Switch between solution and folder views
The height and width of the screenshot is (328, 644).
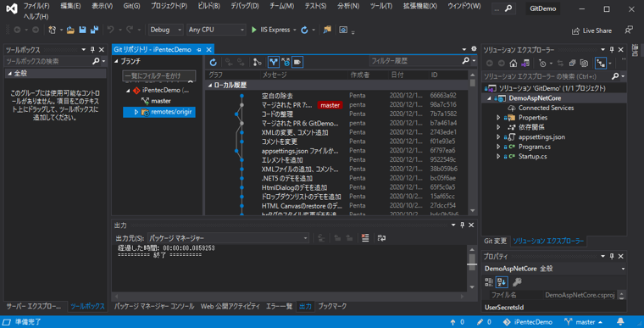point(525,64)
